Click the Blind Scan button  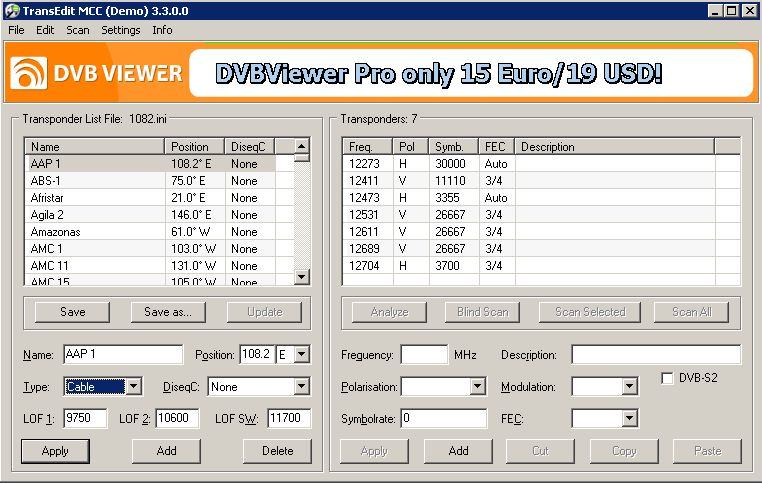pyautogui.click(x=483, y=312)
